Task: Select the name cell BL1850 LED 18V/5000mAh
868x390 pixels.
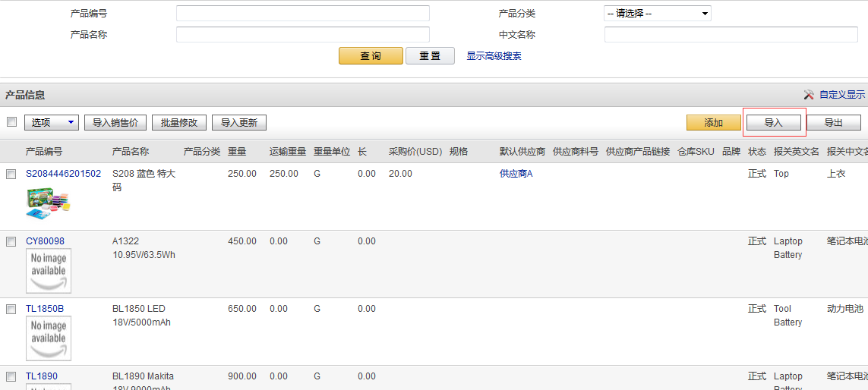Action: coord(142,316)
